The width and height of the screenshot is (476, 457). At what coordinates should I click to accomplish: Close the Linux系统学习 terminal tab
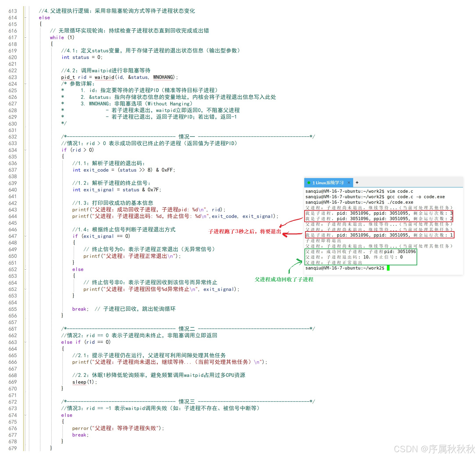[349, 183]
